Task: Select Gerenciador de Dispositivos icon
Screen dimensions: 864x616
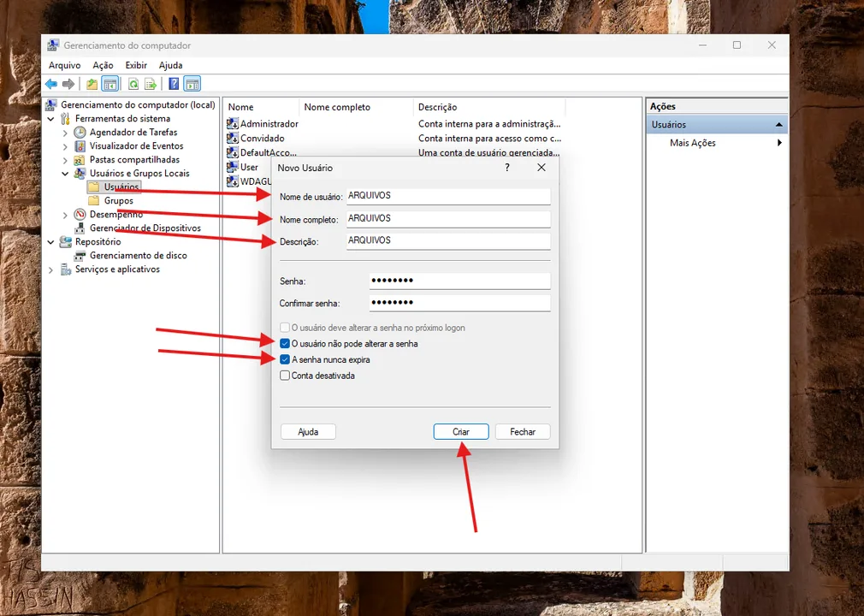Action: (80, 228)
